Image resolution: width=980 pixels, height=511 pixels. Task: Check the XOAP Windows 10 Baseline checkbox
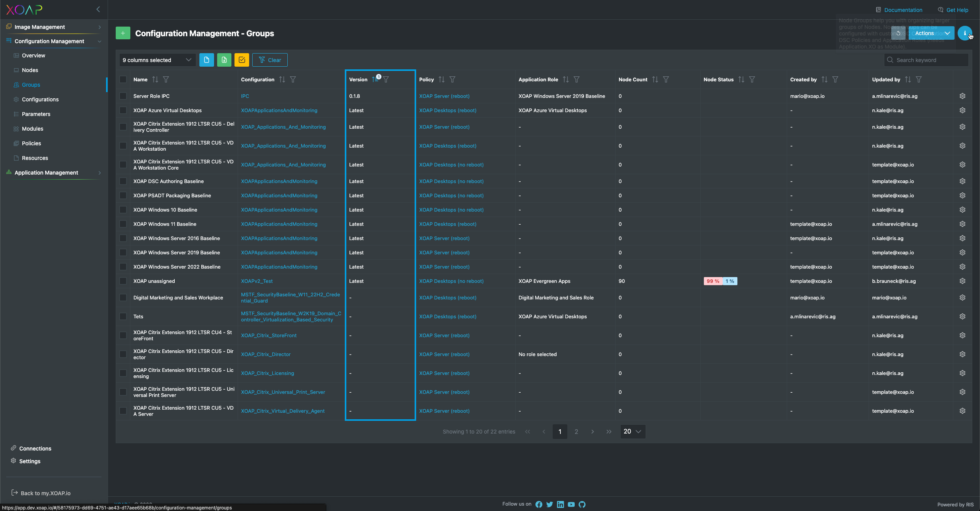123,210
